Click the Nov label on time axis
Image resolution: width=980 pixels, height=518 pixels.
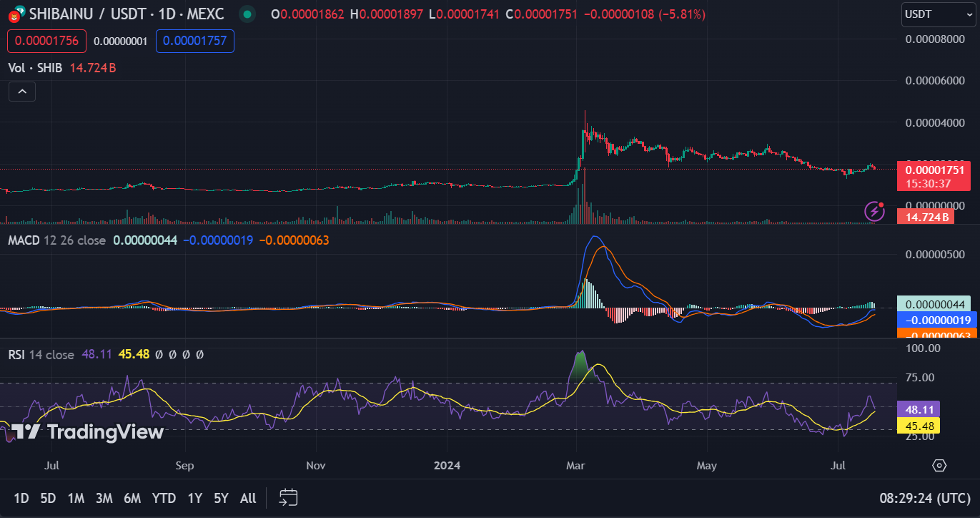[316, 465]
